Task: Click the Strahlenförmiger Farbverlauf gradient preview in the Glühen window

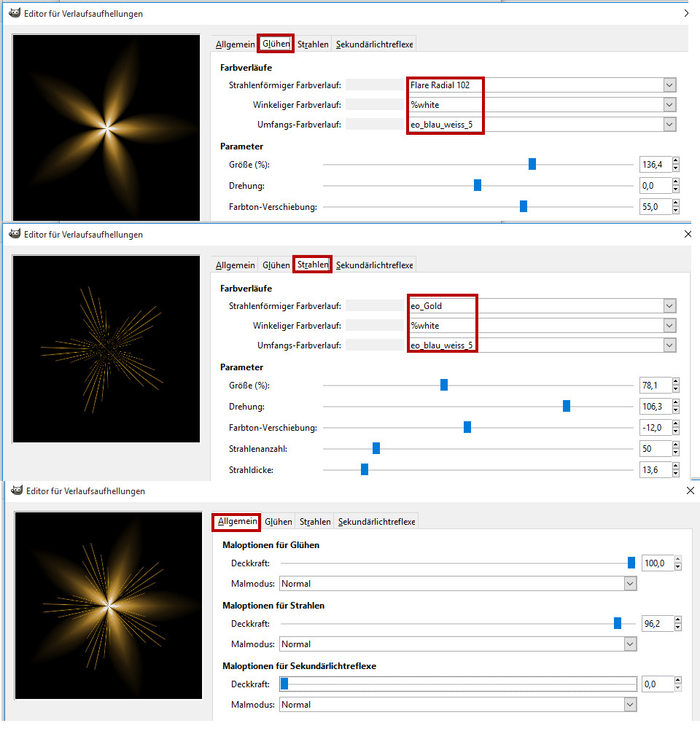Action: point(375,85)
